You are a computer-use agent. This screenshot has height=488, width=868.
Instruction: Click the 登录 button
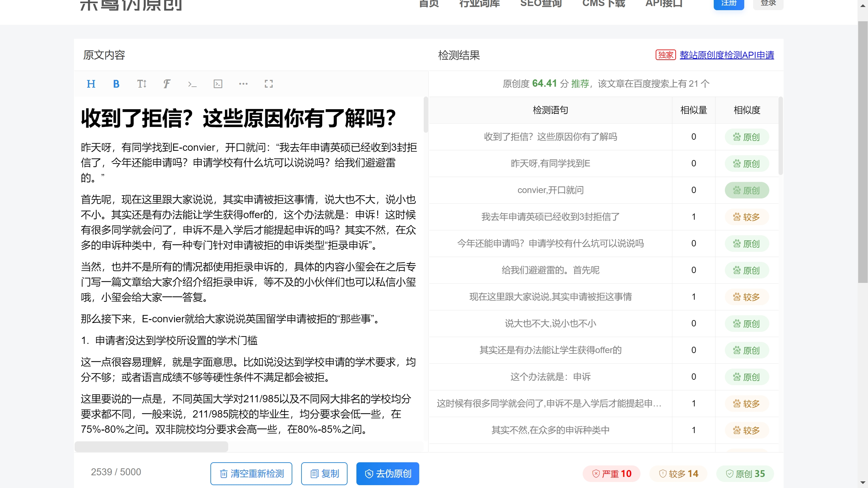768,4
